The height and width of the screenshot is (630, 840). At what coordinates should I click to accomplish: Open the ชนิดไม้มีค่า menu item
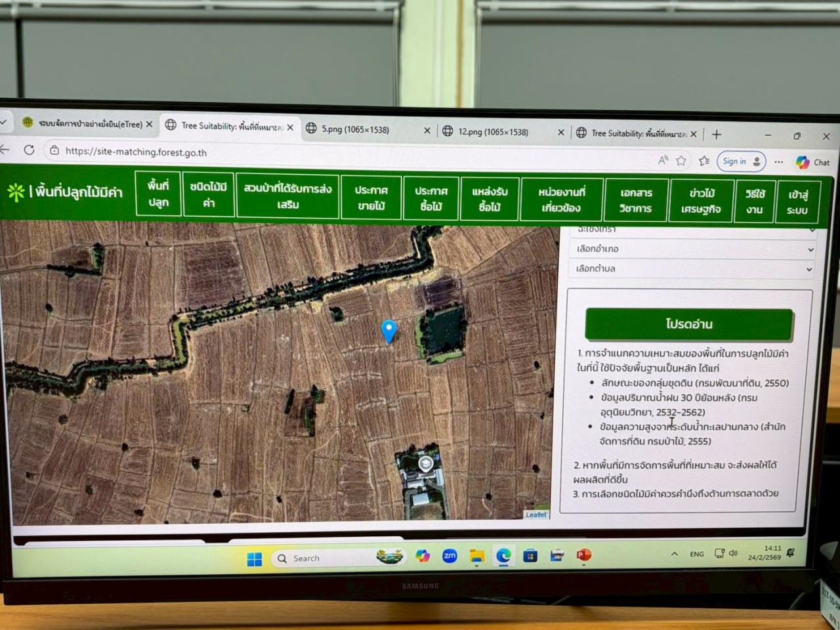pos(209,195)
